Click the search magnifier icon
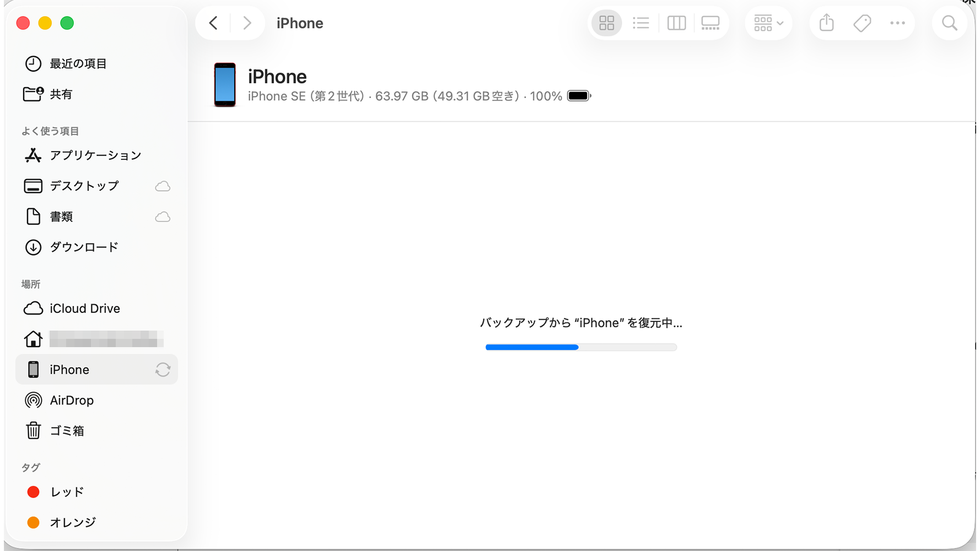The height and width of the screenshot is (551, 980). pos(949,23)
